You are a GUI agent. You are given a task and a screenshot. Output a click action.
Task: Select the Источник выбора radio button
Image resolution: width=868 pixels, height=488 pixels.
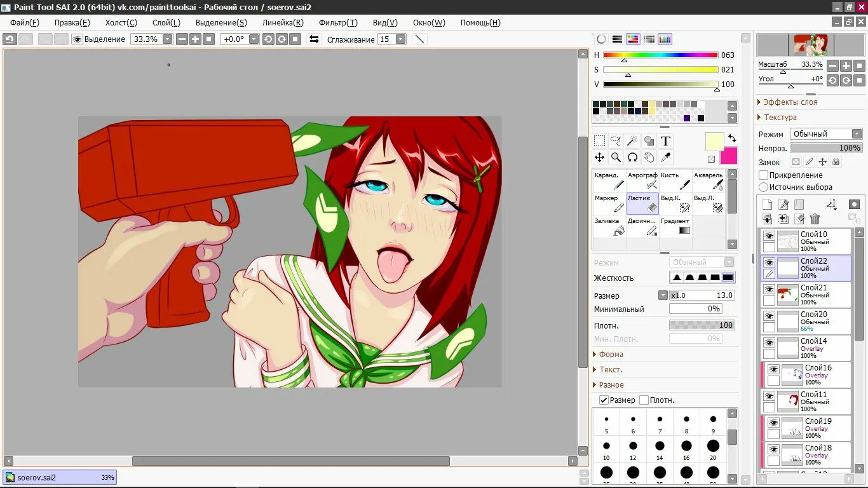[764, 187]
